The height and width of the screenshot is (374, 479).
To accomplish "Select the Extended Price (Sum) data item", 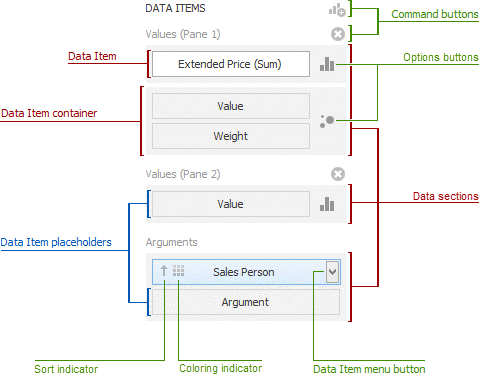I will (x=231, y=64).
